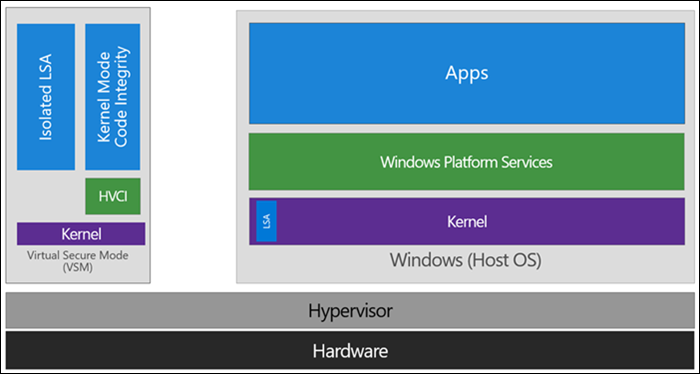Image resolution: width=700 pixels, height=374 pixels.
Task: Select the Kernel bar inside Virtual Secure Mode
Action: point(81,234)
